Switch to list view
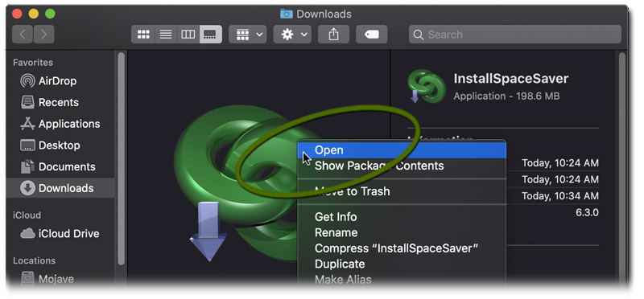Viewport: 644px width, 299px height. coord(166,35)
